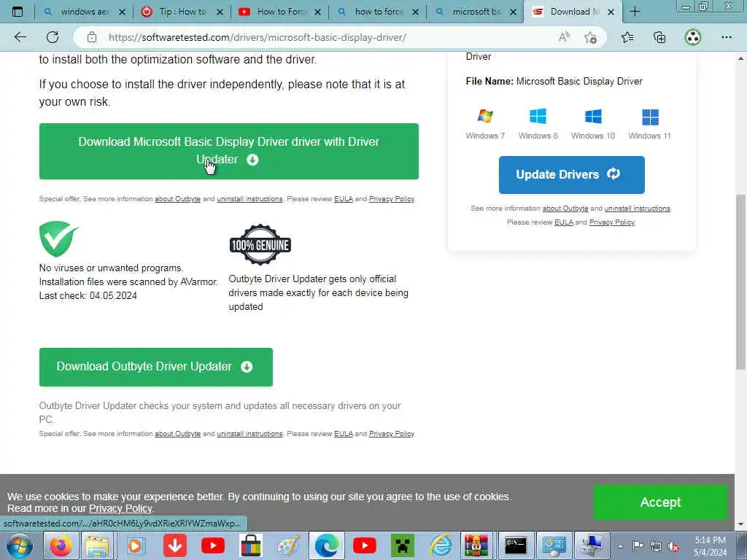The image size is (747, 560).
Task: Open Settings and more three-dot menu
Action: point(726,37)
